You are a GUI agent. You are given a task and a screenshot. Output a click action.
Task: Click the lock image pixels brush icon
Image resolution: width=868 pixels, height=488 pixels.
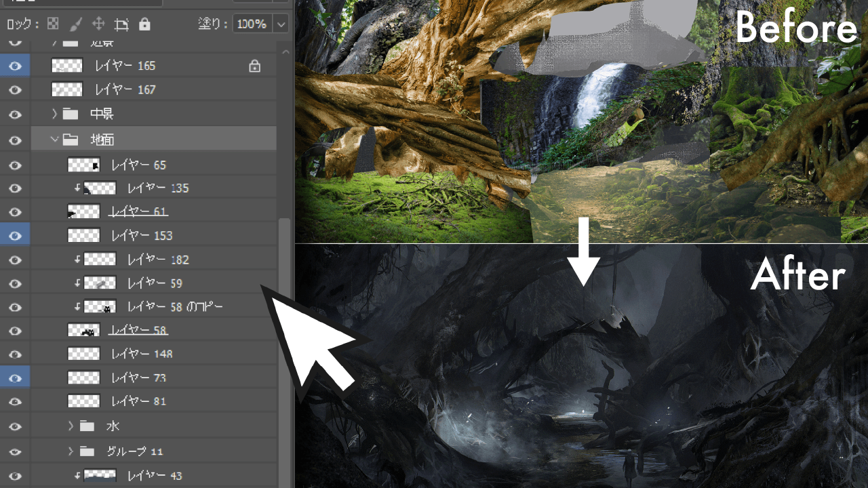point(75,24)
